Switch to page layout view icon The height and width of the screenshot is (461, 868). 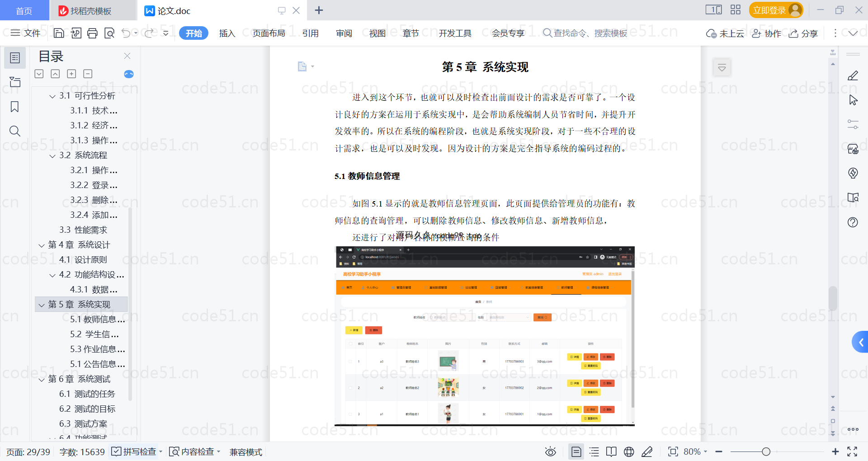coord(576,452)
